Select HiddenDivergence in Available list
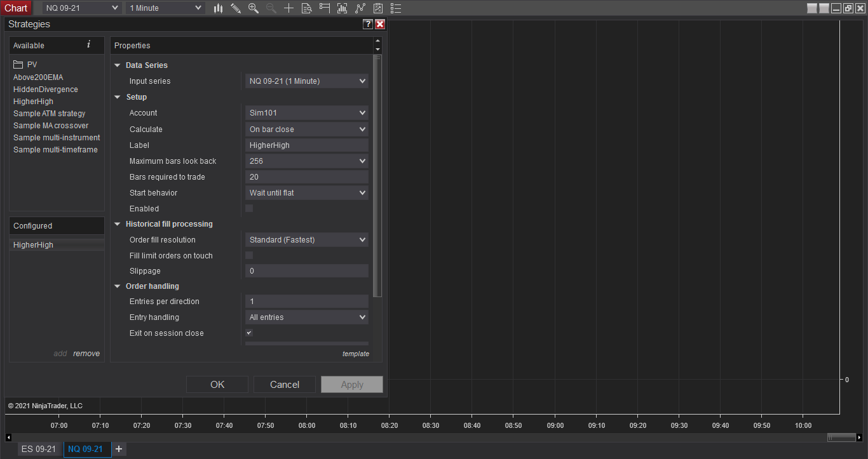This screenshot has width=868, height=459. 46,90
